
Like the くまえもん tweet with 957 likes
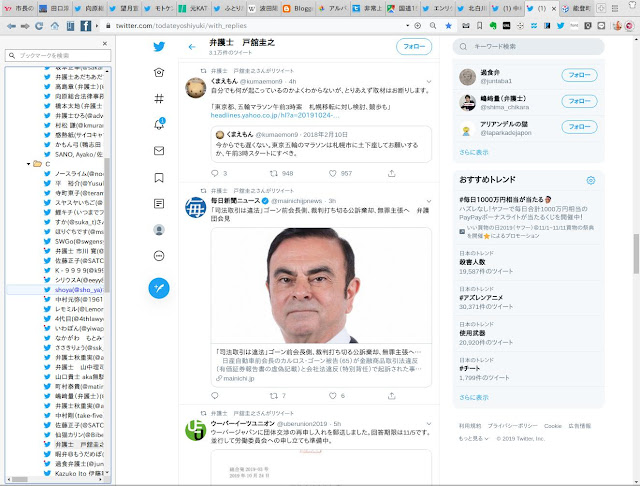(x=333, y=173)
